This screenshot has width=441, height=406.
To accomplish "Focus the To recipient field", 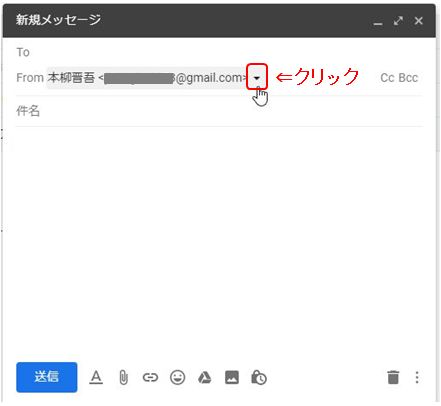I will pyautogui.click(x=220, y=52).
